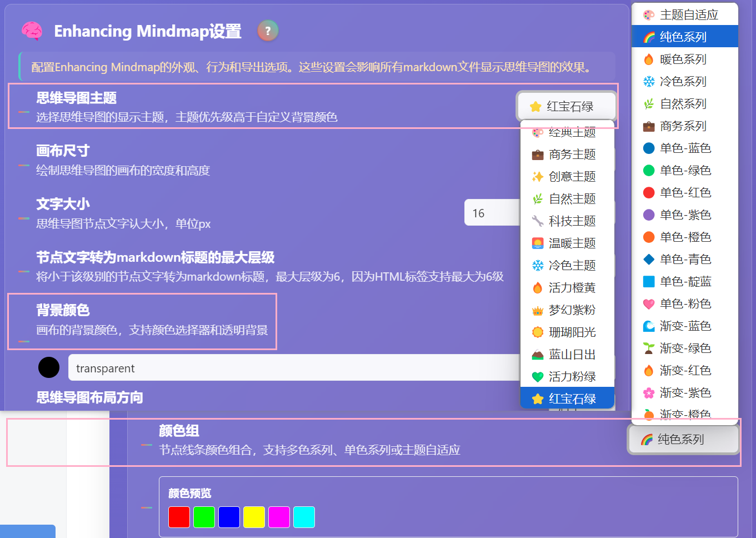The height and width of the screenshot is (538, 756).
Task: Click the help question mark button
Action: [267, 31]
